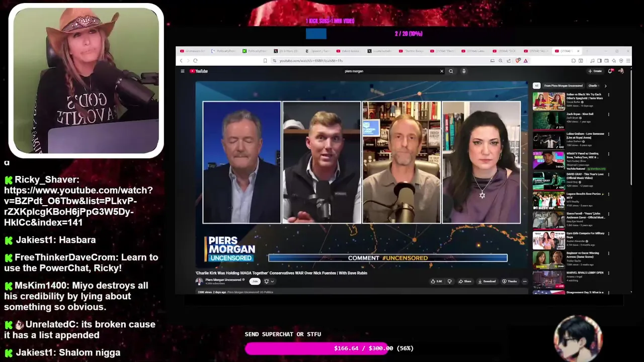Click the YouTube logo

pos(199,71)
